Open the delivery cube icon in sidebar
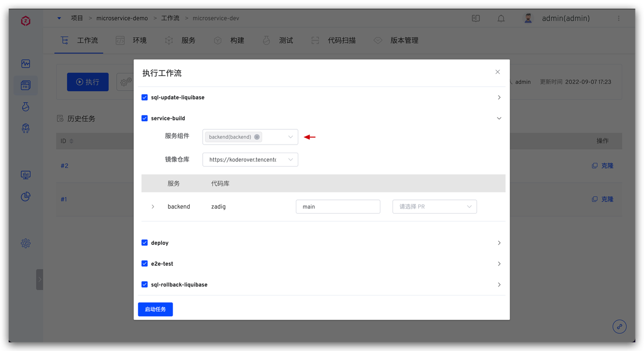Screen dimensions: 644x351 pos(26,128)
